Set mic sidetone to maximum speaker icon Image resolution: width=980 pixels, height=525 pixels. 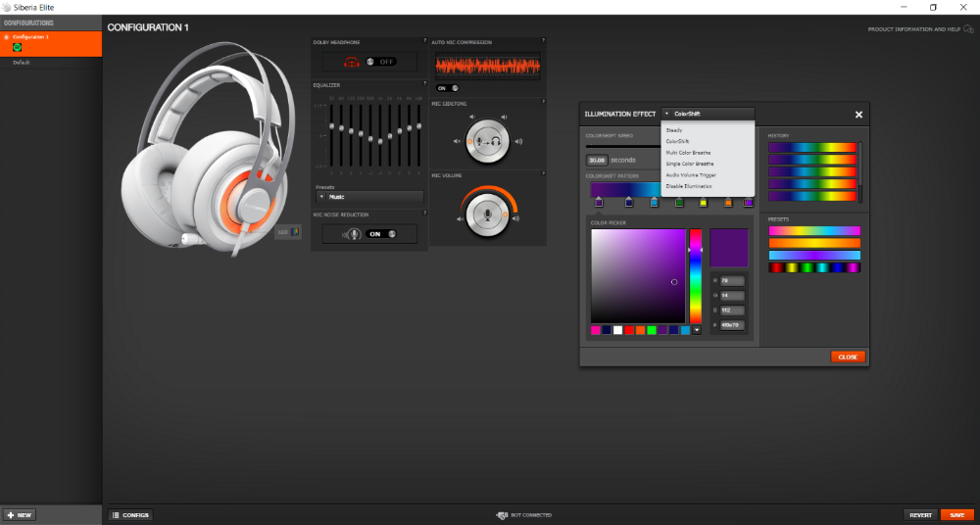[x=518, y=141]
